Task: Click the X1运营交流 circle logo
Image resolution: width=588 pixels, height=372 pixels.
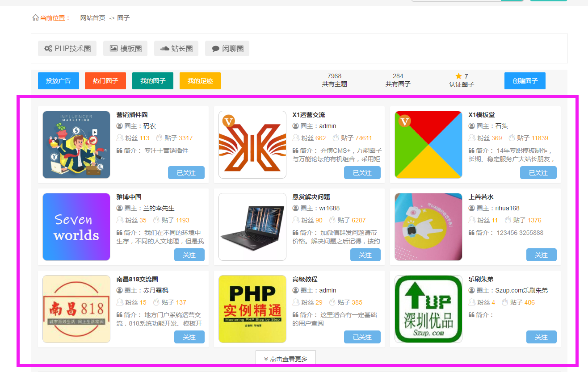Action: click(x=252, y=145)
